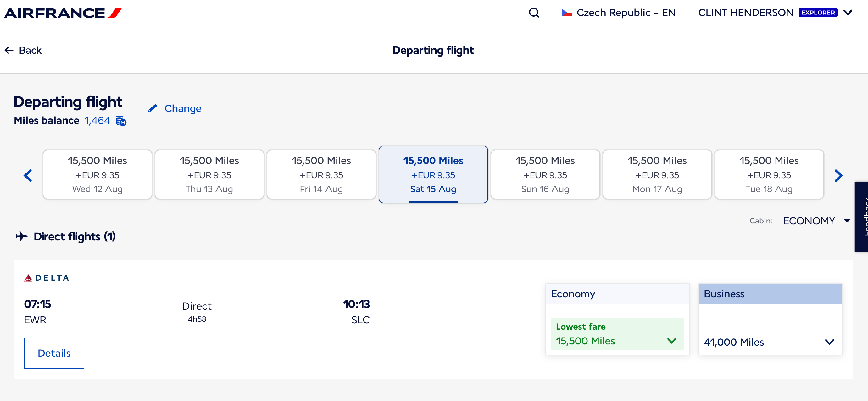The image size is (868, 401).
Task: Select the Tue 18 Aug date tab
Action: 769,174
